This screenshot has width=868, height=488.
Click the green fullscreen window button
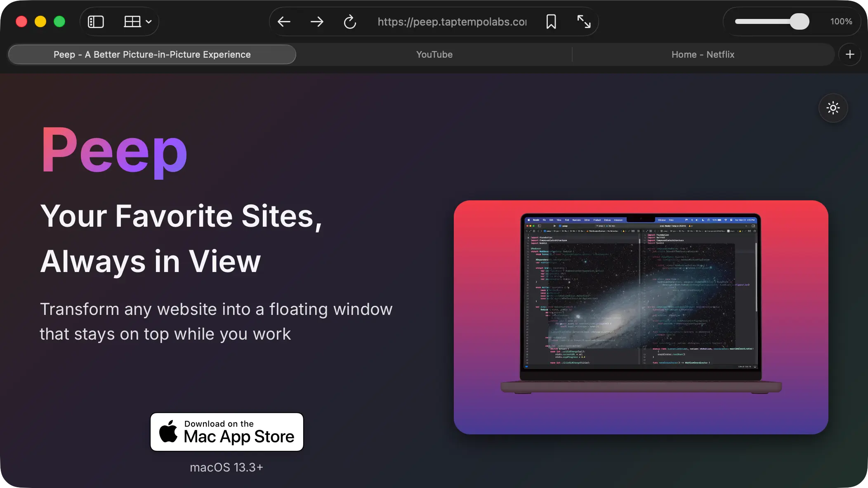coord(59,21)
